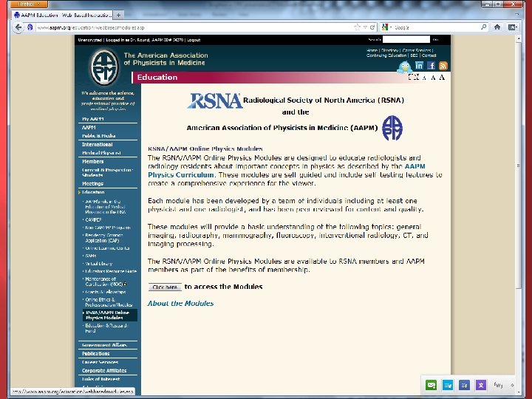Viewport: 532px width, 399px height.
Task: Click the browser Back arrow button
Action: pyautogui.click(x=18, y=27)
